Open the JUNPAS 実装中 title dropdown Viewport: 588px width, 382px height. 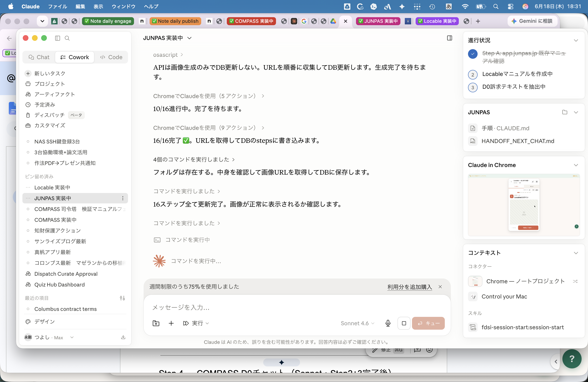pos(167,38)
